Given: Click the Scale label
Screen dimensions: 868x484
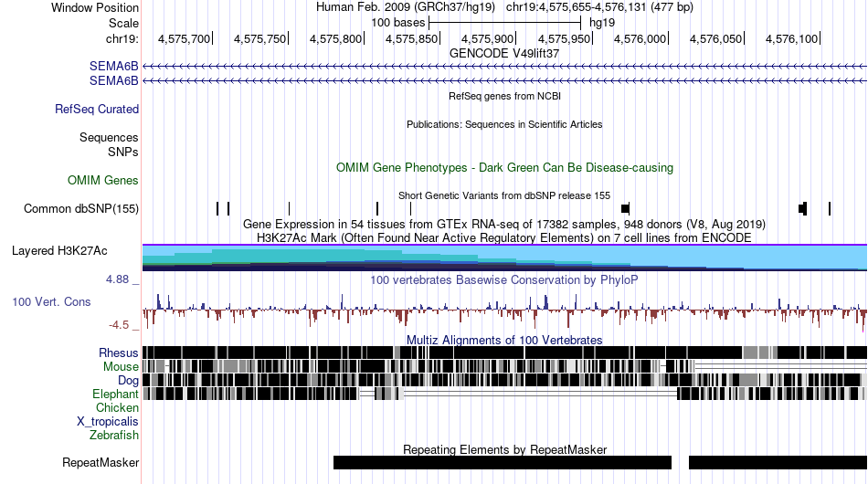Looking at the screenshot, I should pos(123,23).
